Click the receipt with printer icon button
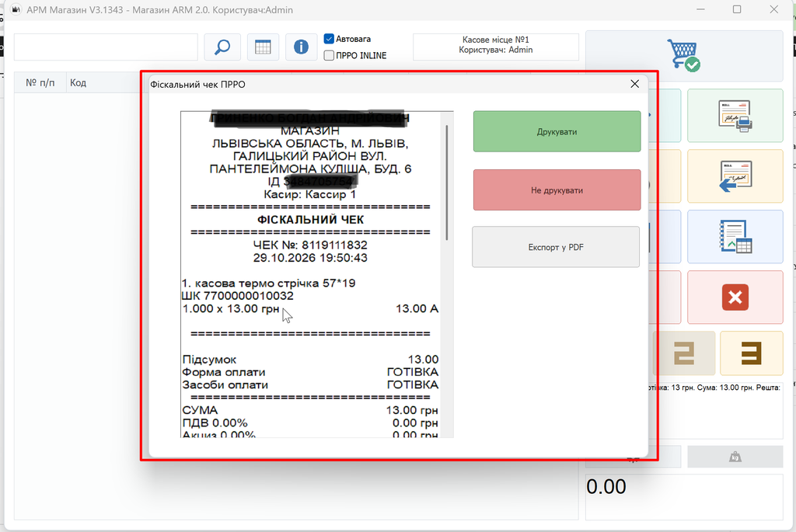Screen dimensions: 796x532 click(x=735, y=116)
